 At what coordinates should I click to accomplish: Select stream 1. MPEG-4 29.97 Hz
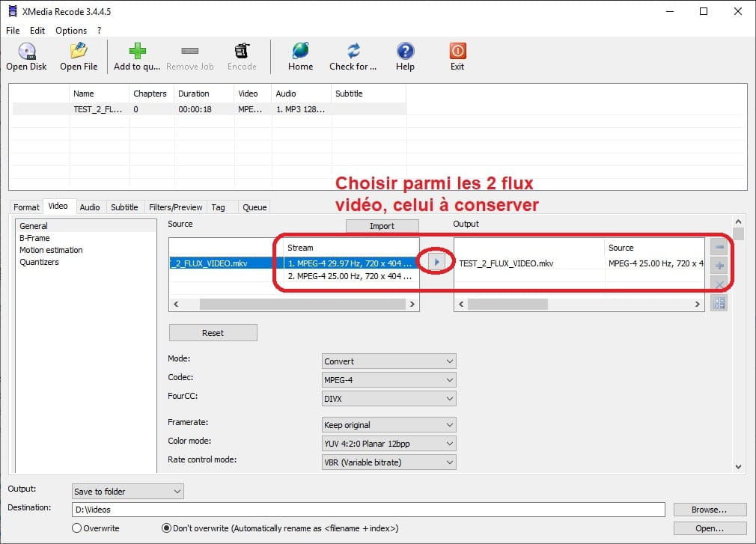pyautogui.click(x=350, y=263)
